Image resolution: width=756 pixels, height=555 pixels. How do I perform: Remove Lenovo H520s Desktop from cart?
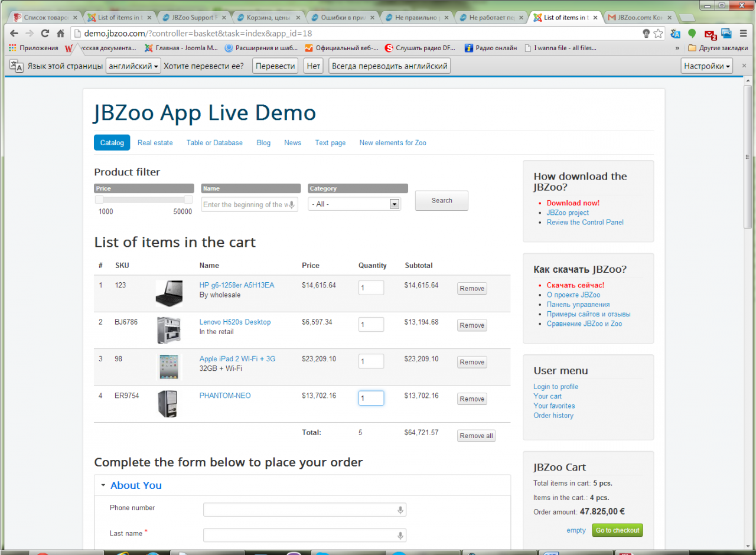click(x=472, y=325)
